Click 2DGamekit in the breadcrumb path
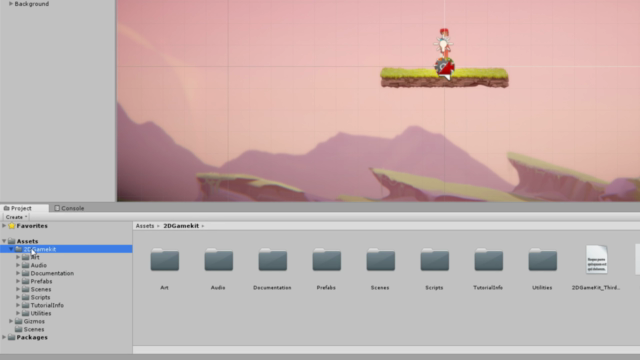 click(x=181, y=226)
